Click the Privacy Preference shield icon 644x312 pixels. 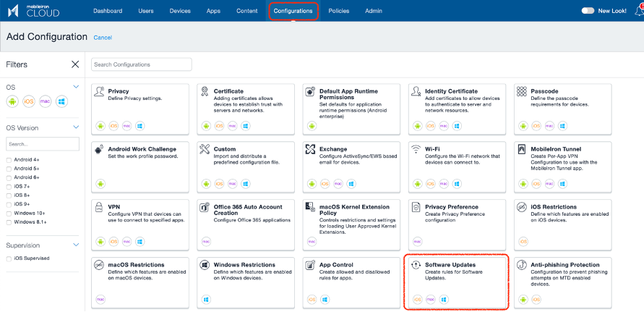[x=416, y=208]
